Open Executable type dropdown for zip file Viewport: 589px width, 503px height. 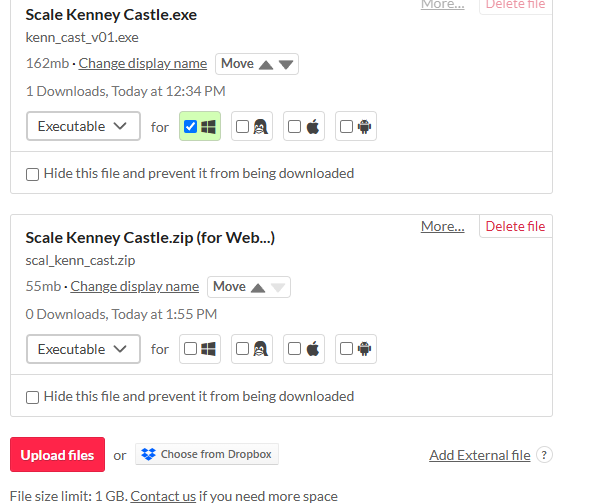[83, 349]
